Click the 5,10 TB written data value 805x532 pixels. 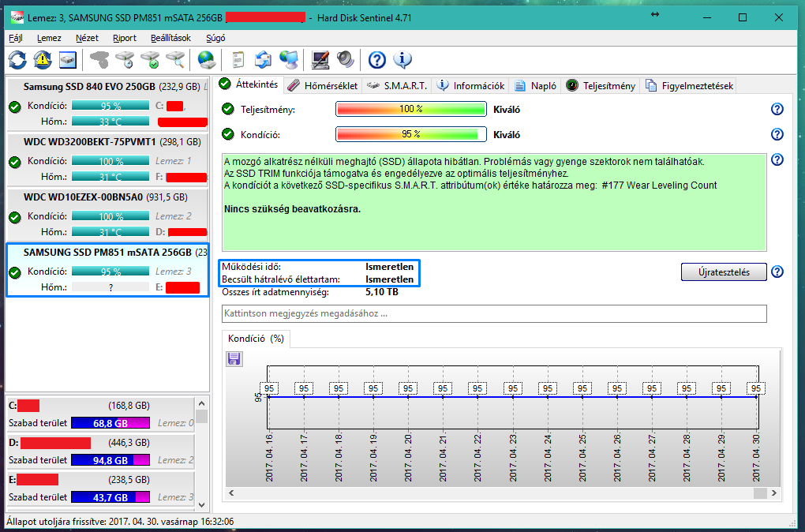pyautogui.click(x=382, y=292)
